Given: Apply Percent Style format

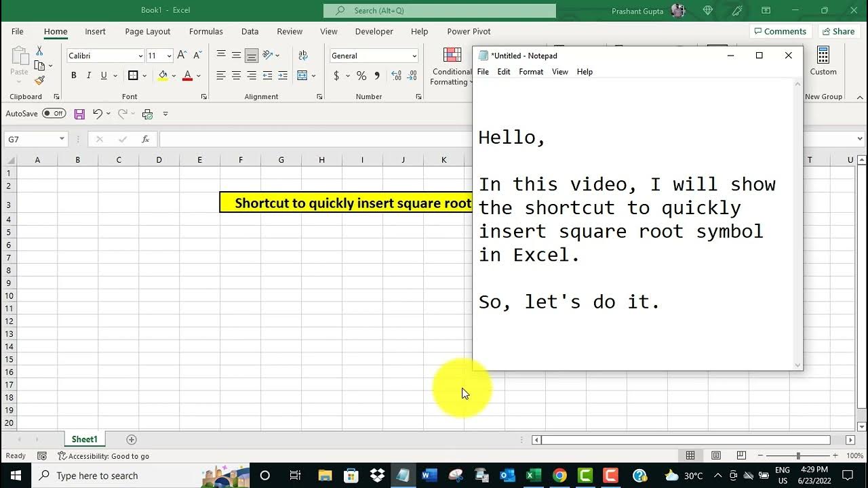Looking at the screenshot, I should coord(361,76).
